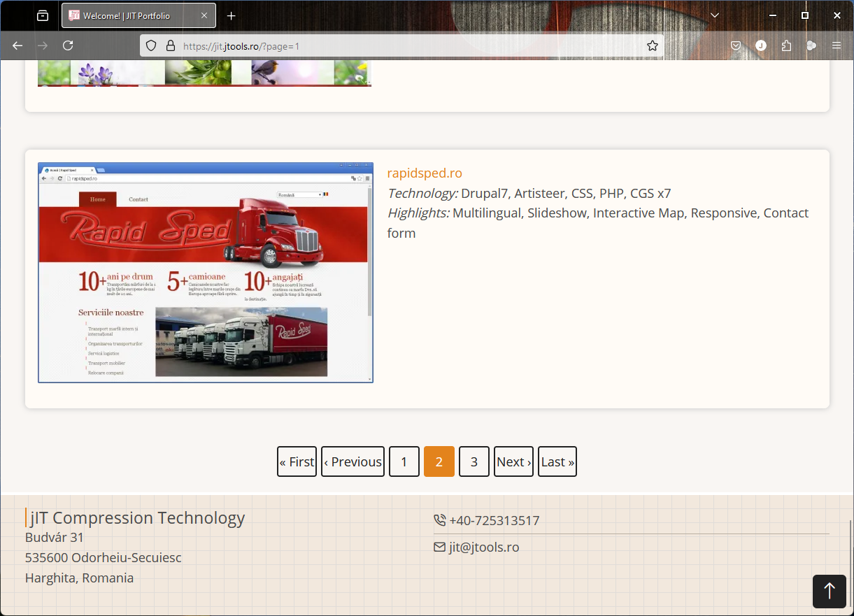Go back using the browser back arrow
Viewport: 854px width, 616px height.
[x=18, y=45]
